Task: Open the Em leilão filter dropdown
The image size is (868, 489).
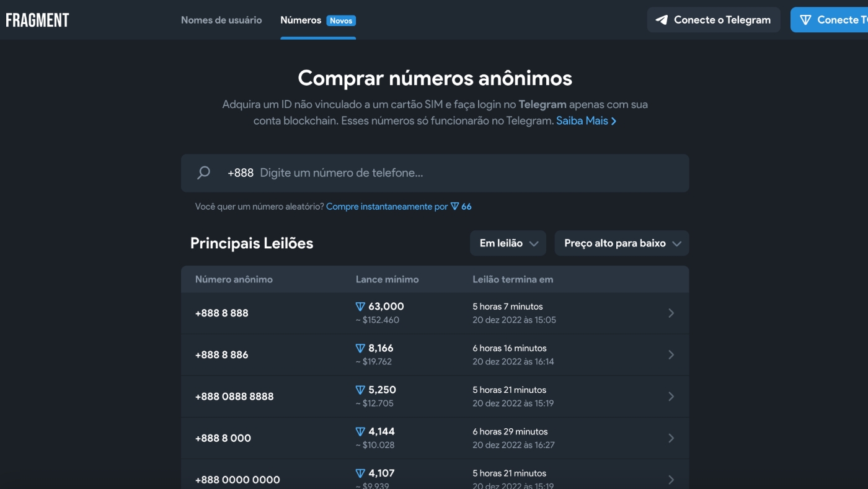Action: (508, 243)
